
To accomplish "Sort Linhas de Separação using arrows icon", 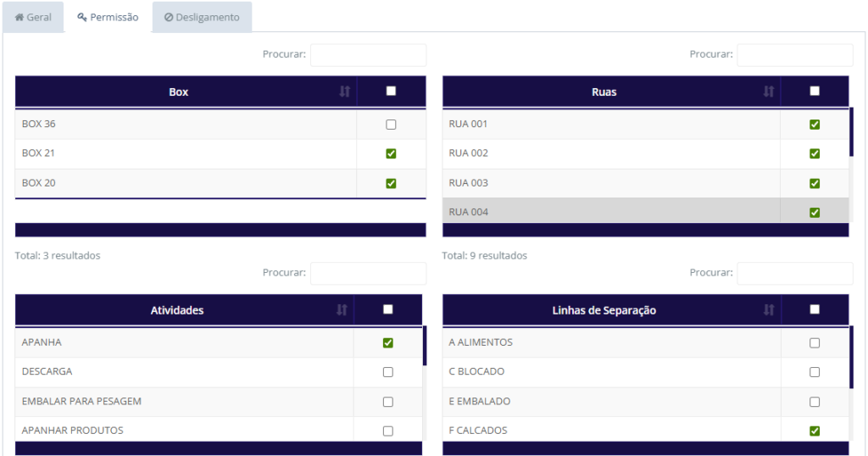I will click(x=769, y=310).
